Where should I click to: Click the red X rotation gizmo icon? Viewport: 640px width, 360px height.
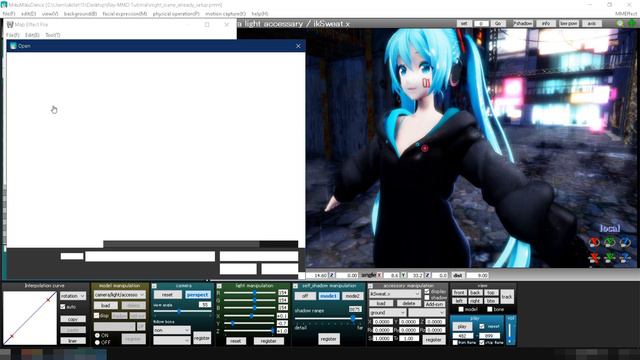pos(594,242)
